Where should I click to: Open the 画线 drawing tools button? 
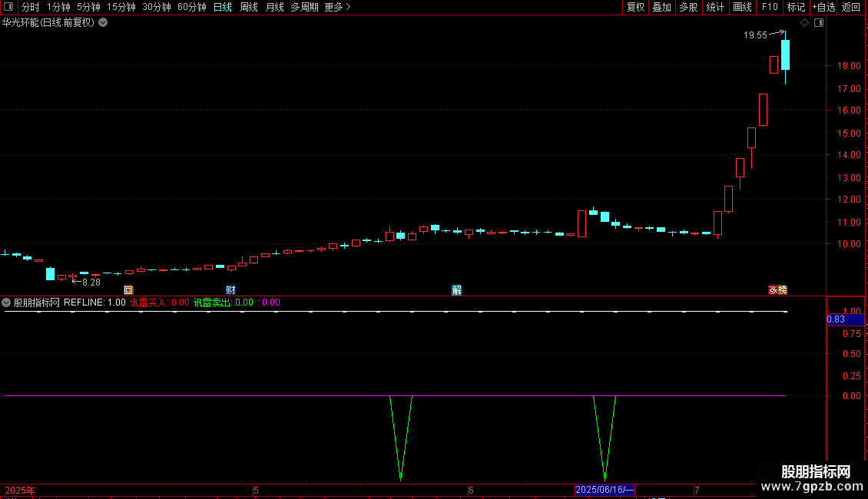tap(742, 7)
